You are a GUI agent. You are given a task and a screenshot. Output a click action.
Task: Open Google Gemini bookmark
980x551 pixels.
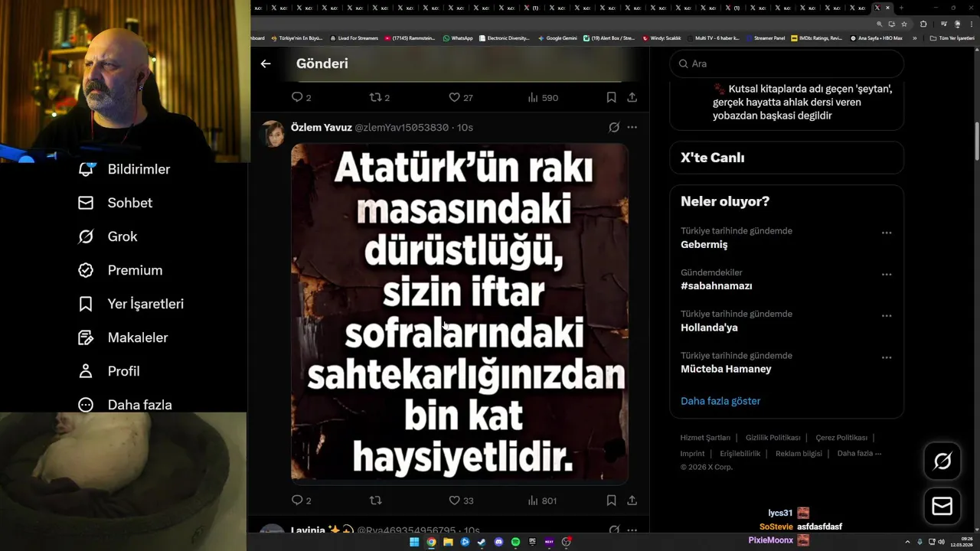[x=557, y=38]
